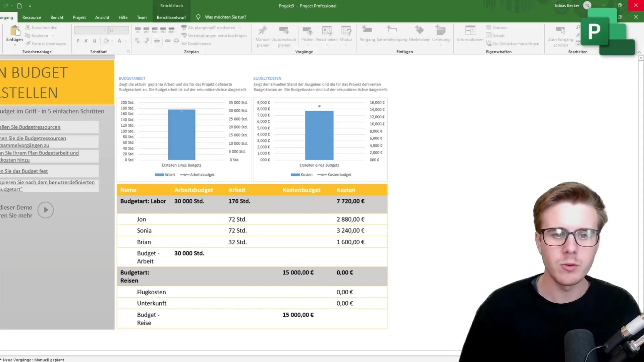Screen dimensions: 644x362
Task: Open the Ressource ribbon tab
Action: coord(32,17)
